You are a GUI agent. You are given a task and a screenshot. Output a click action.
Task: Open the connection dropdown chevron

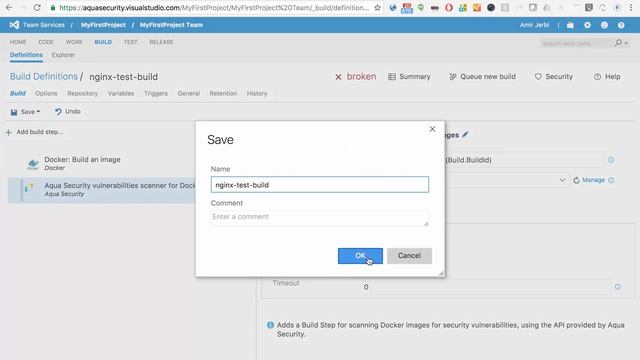[562, 180]
